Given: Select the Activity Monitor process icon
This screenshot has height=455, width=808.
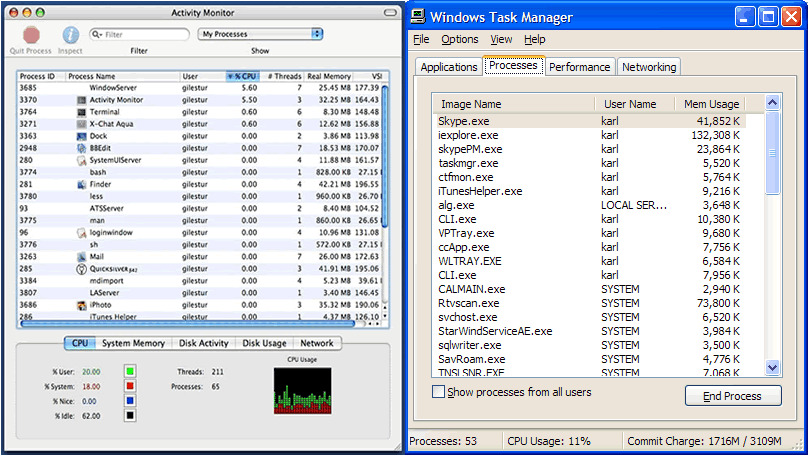Looking at the screenshot, I should click(x=81, y=100).
